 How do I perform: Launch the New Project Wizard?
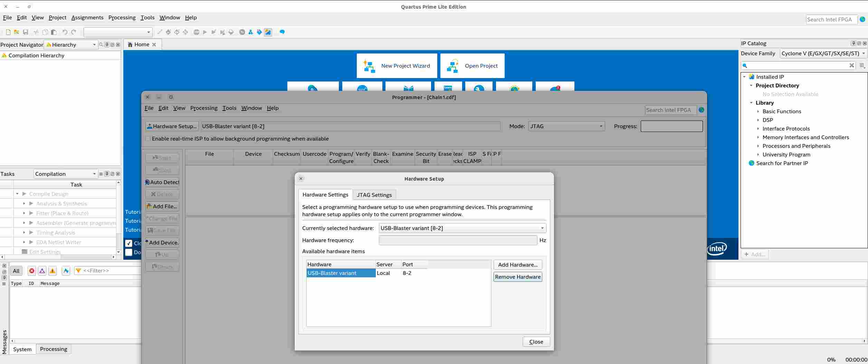[397, 66]
